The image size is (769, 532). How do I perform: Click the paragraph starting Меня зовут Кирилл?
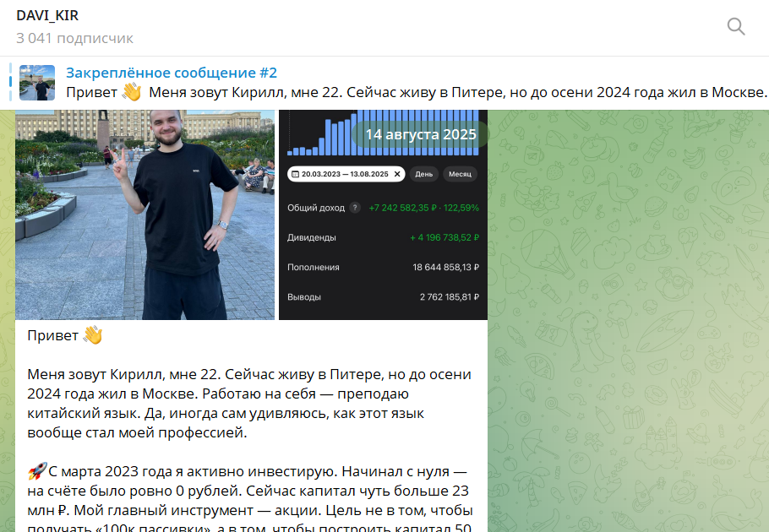249,403
